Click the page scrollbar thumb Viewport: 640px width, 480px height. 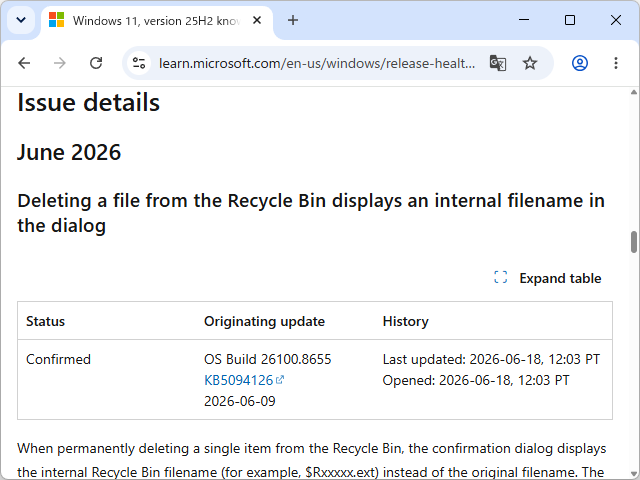pyautogui.click(x=633, y=242)
